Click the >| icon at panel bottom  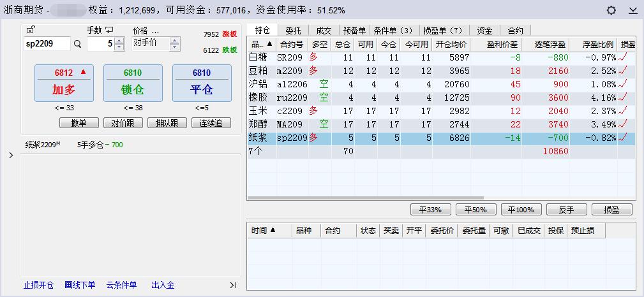[233, 285]
